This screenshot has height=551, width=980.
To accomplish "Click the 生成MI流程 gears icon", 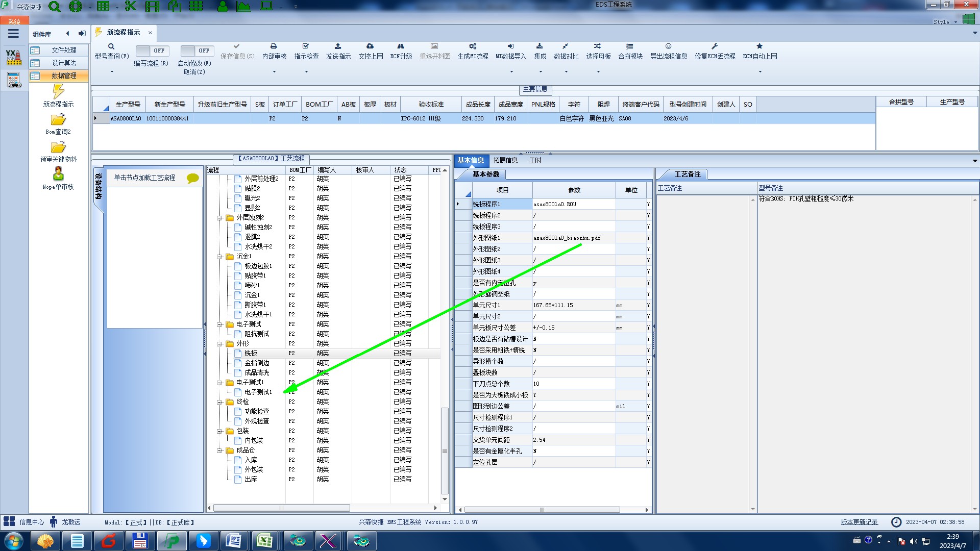I will (x=473, y=46).
